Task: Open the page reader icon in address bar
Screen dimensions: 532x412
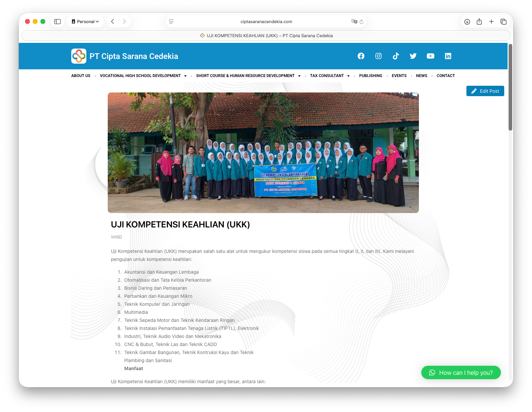Action: [x=171, y=21]
